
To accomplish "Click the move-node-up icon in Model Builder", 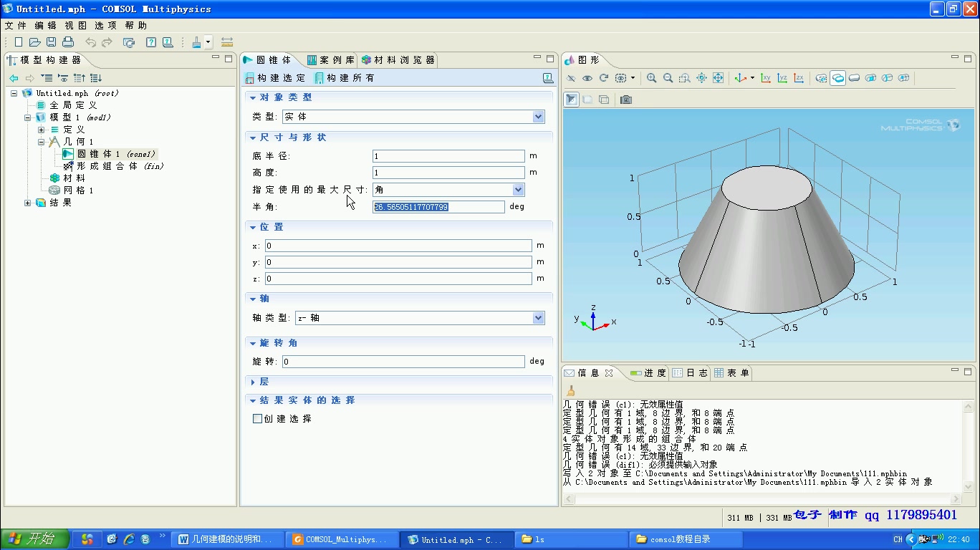I will pos(80,78).
